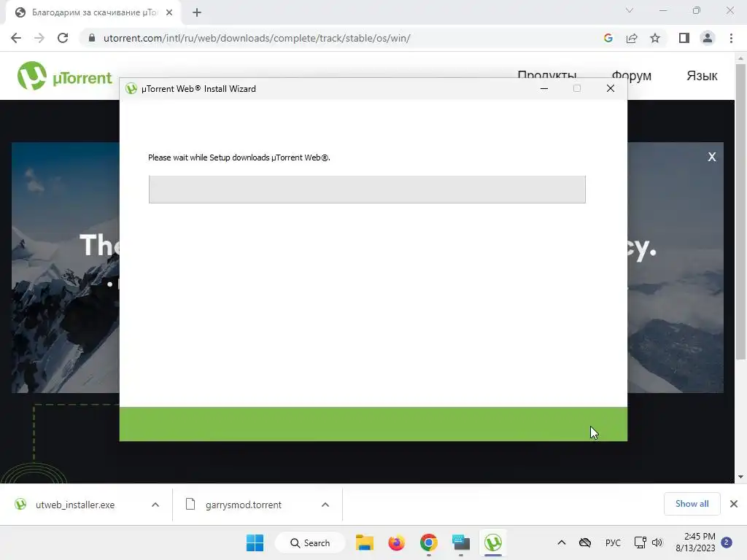Click the taskbar Search box
Screen dimensions: 747x560
coord(310,542)
